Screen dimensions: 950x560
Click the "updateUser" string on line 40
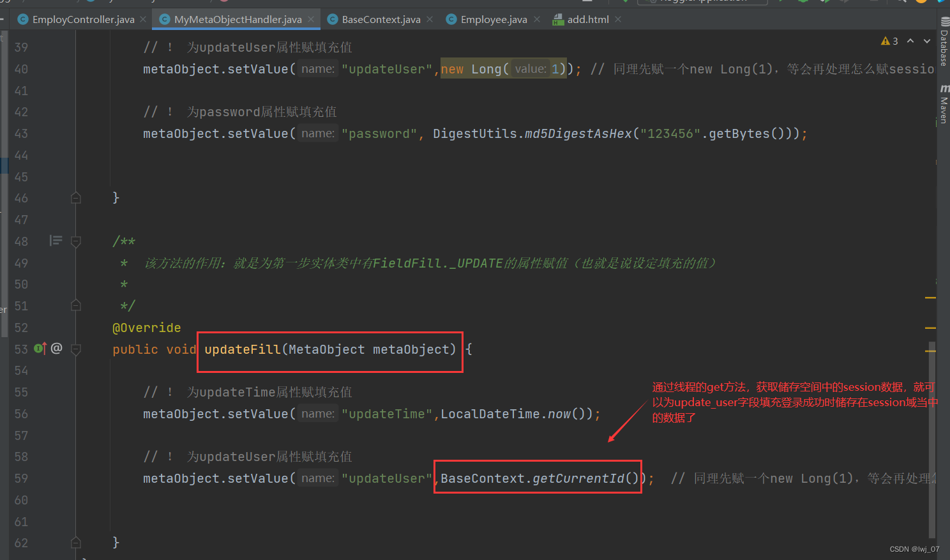click(x=387, y=69)
